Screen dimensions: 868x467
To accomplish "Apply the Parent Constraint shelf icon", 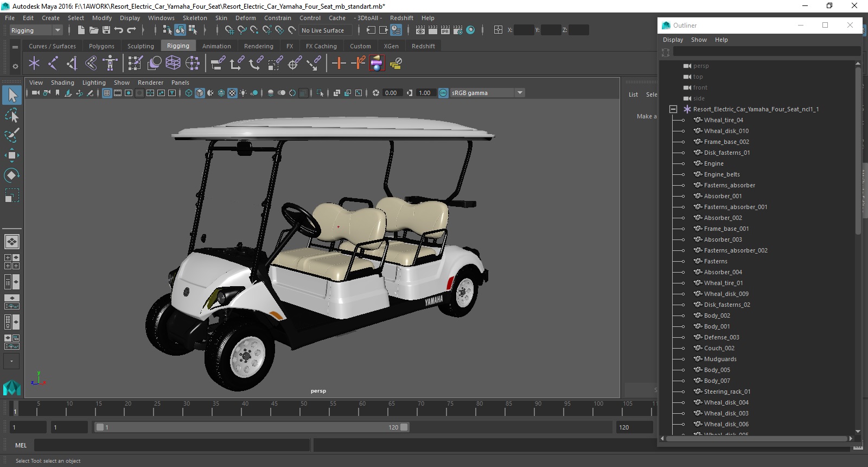I will tap(218, 64).
